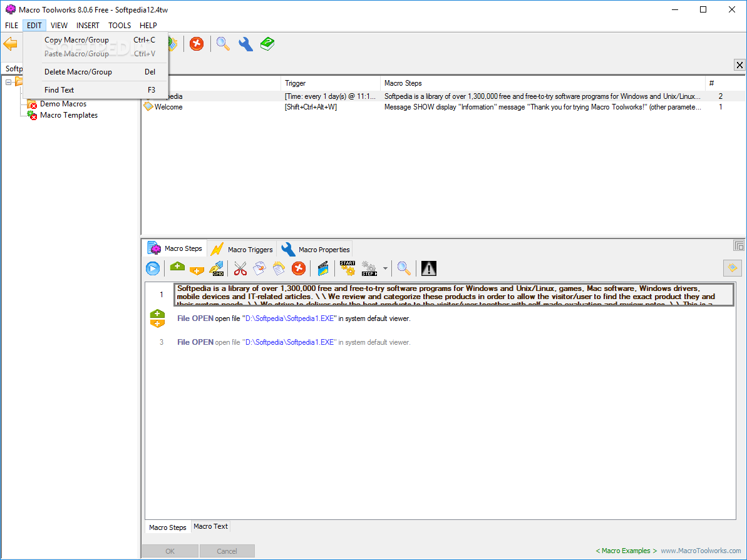Select step 3 File OPEN line
Image resolution: width=747 pixels, height=560 pixels.
coord(294,342)
